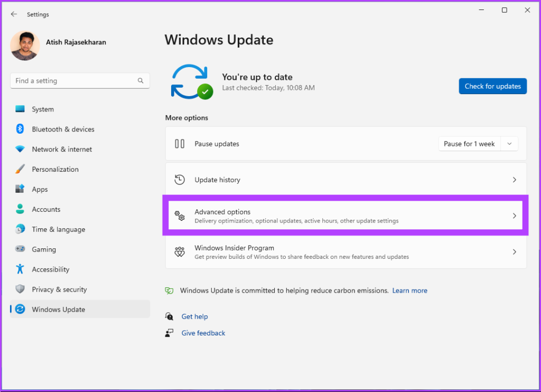
Task: Open Advanced options via right chevron
Action: point(514,216)
